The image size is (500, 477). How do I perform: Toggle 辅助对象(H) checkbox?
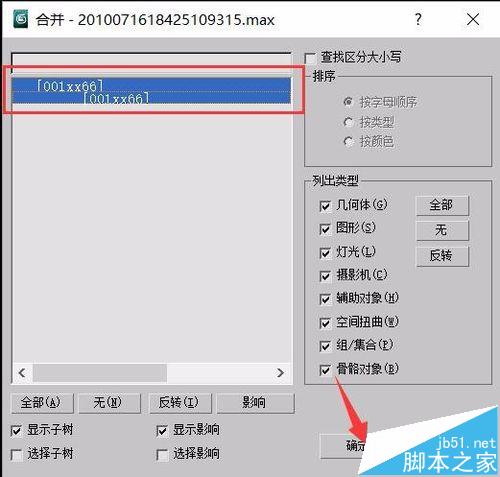(x=325, y=299)
